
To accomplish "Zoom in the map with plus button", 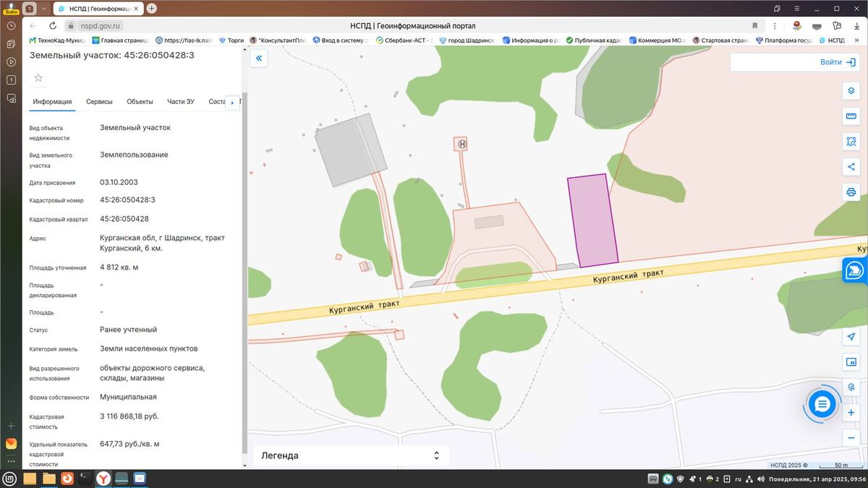I will click(851, 412).
